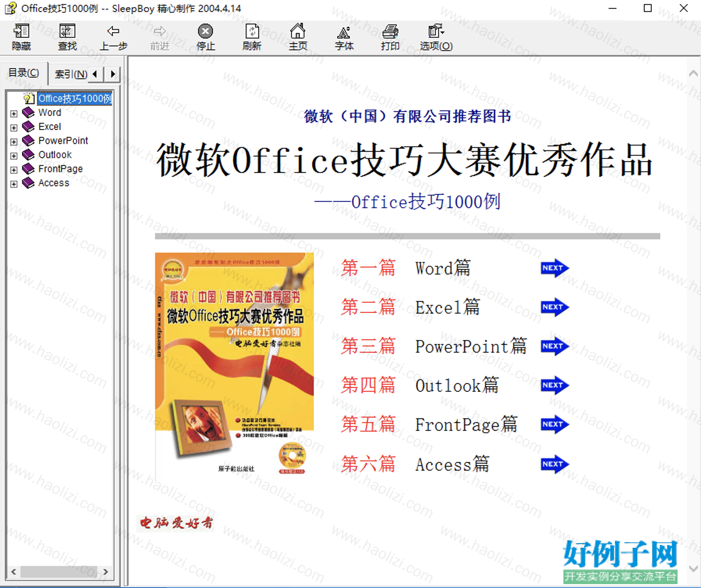Click the purple book icon for Access
Viewport: 701px width, 588px height.
point(28,183)
